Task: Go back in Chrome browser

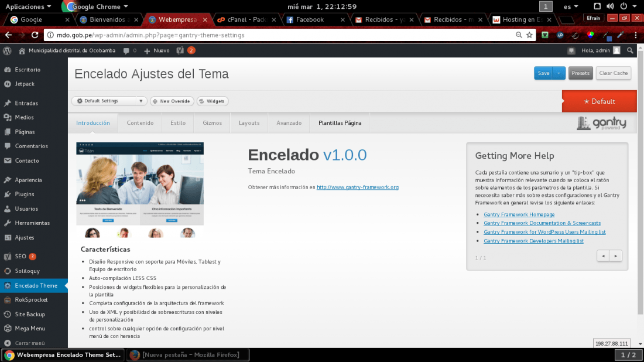Action: [9, 35]
